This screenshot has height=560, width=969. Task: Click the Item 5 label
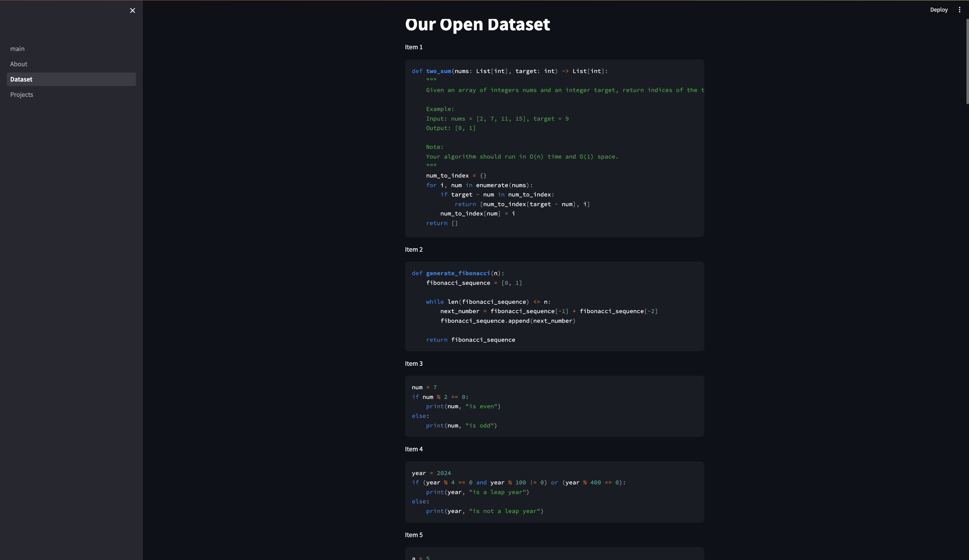[x=413, y=535]
